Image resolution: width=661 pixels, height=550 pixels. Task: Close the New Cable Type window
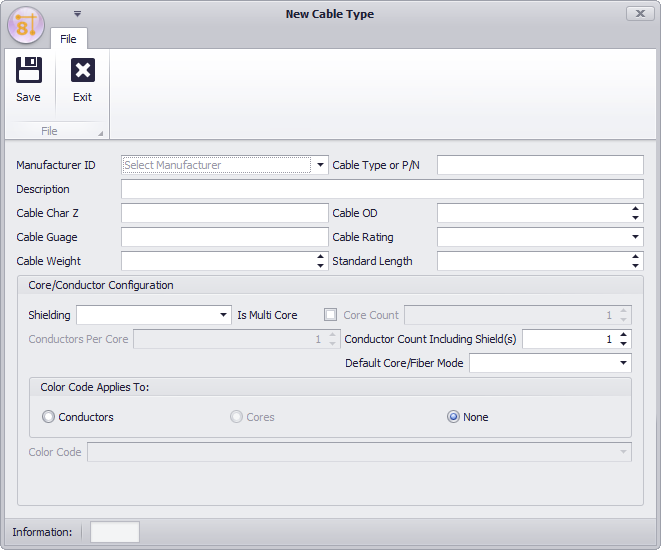640,14
